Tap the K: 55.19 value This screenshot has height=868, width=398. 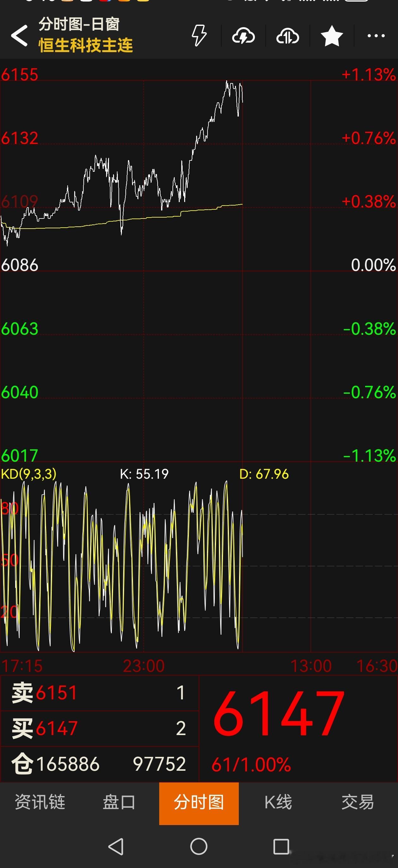tap(144, 474)
